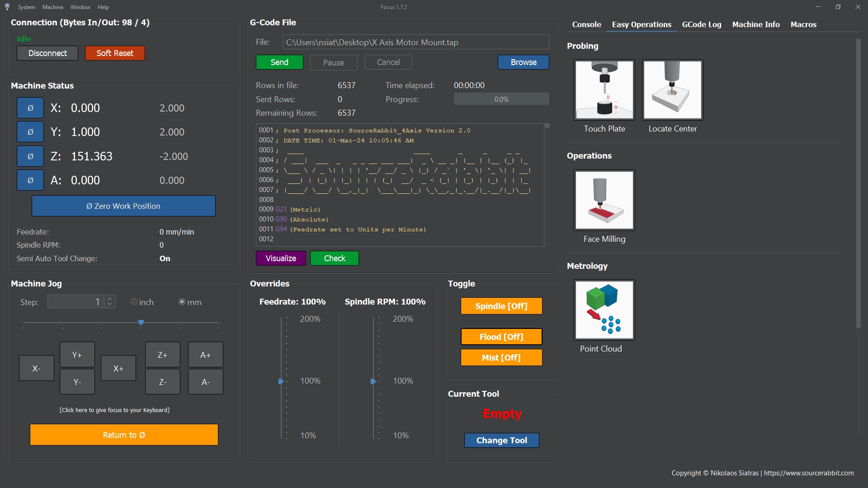Toggle Flood [Off] coolant
This screenshot has width=868, height=488.
pos(501,337)
